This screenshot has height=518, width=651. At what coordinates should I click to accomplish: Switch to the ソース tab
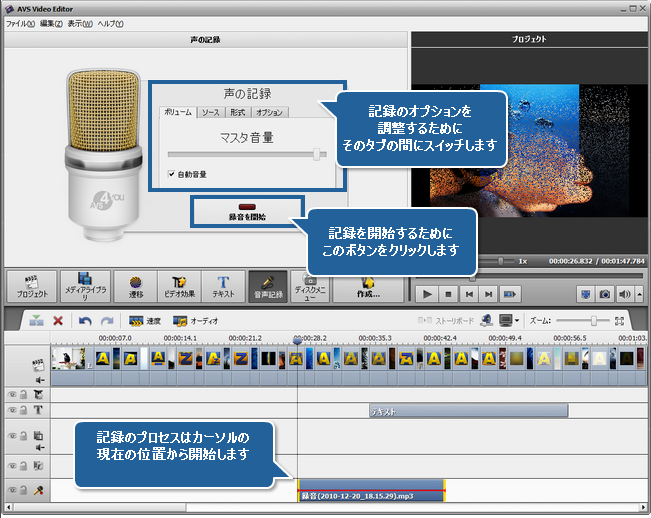(209, 112)
